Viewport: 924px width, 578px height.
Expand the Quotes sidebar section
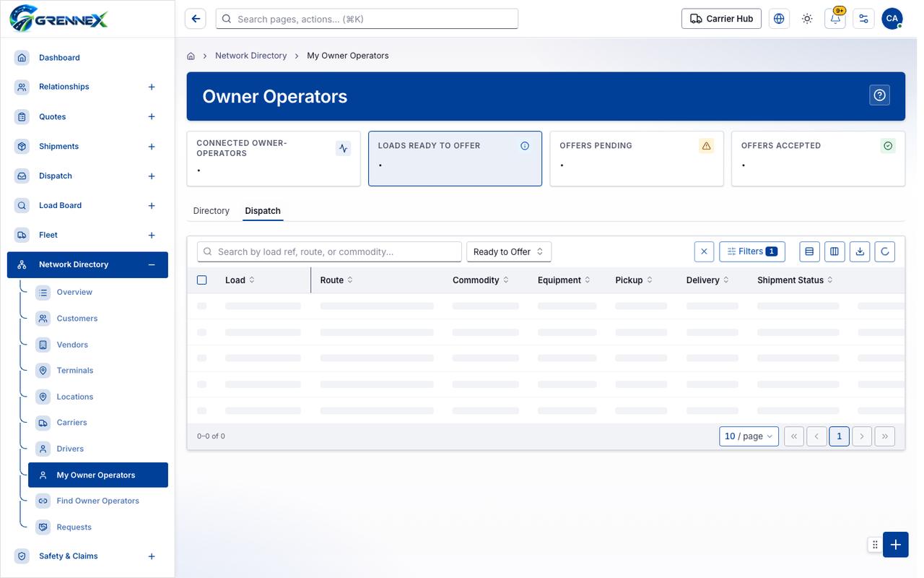(x=152, y=116)
